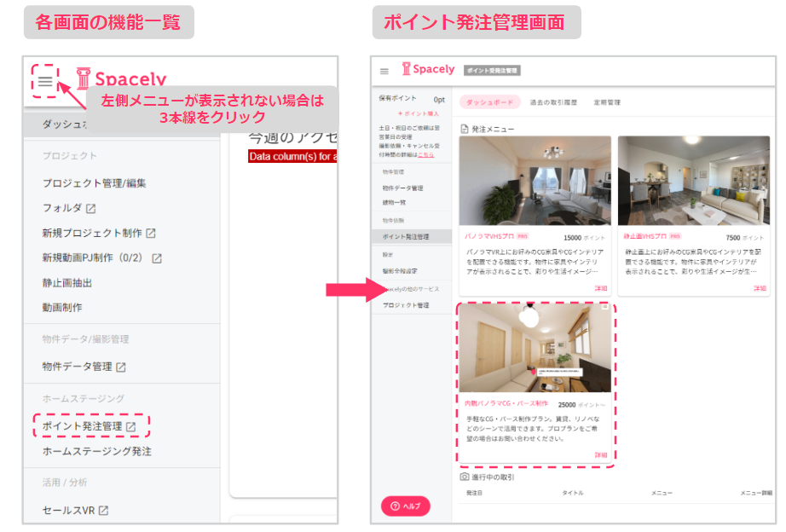Click the メニュー詳細 column header
This screenshot has width=786, height=532.
click(756, 494)
